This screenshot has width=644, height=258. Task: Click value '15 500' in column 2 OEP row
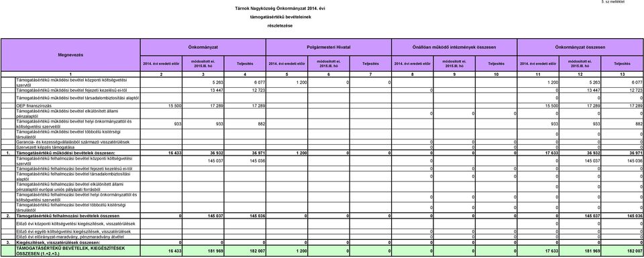pos(174,106)
